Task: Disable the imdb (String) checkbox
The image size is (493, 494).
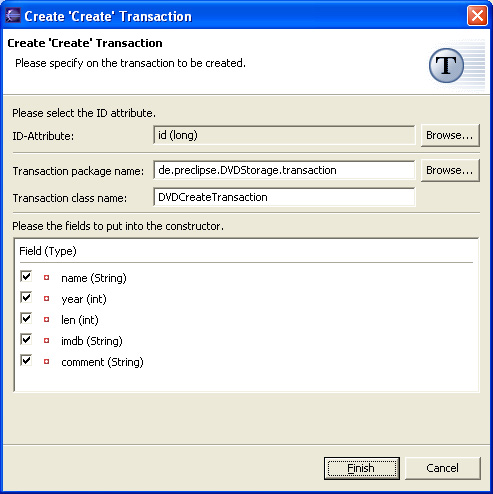Action: click(x=26, y=339)
